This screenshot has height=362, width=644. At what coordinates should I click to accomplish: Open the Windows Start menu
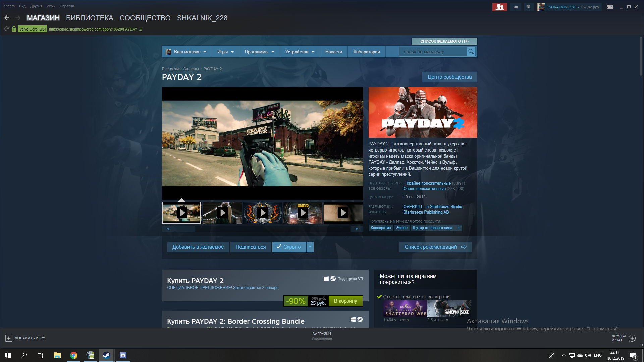[8, 355]
